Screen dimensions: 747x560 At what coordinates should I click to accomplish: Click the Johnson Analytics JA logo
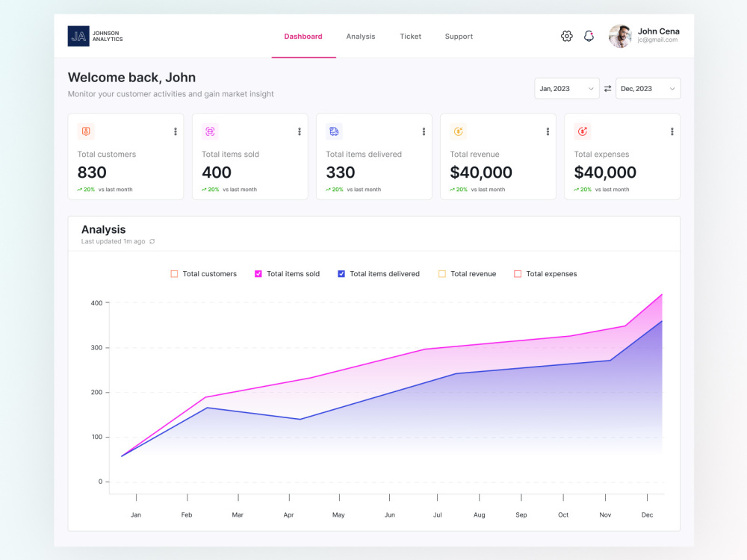point(78,36)
